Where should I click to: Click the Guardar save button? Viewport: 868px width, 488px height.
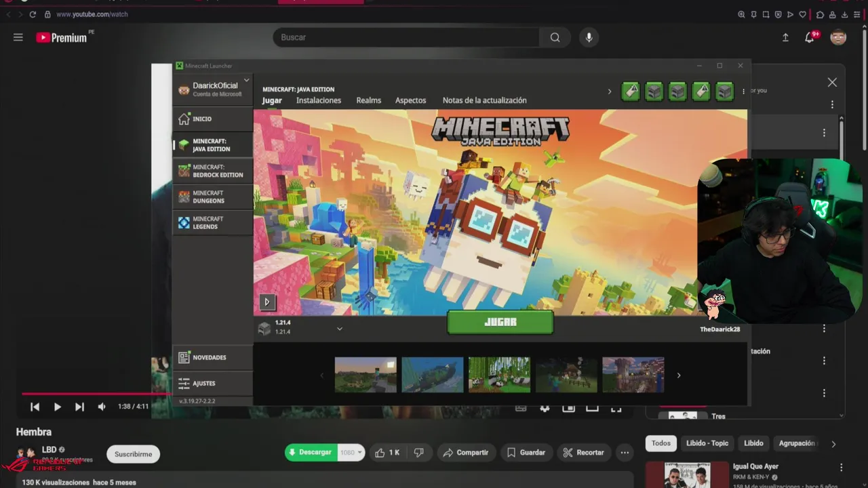pos(526,452)
